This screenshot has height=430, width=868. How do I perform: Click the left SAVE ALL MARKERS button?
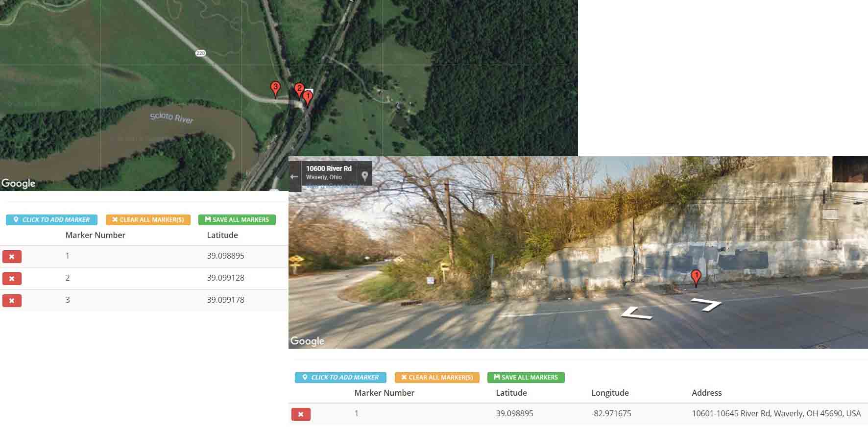237,220
